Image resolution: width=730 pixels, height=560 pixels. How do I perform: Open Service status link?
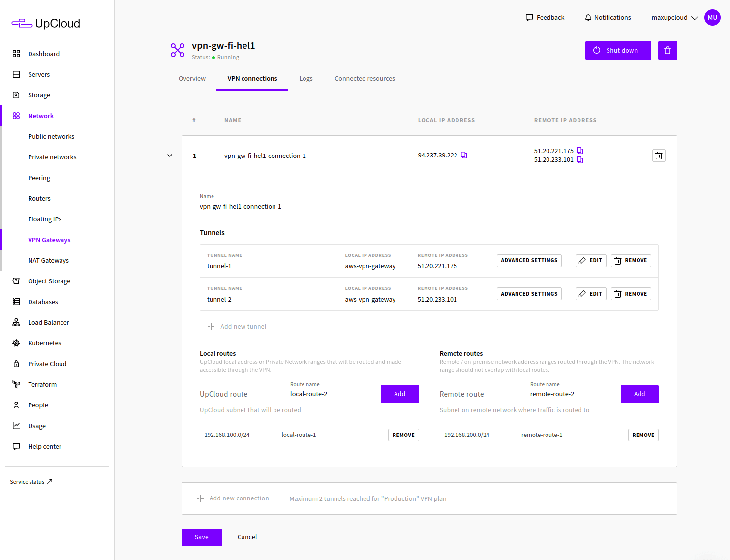coord(31,482)
